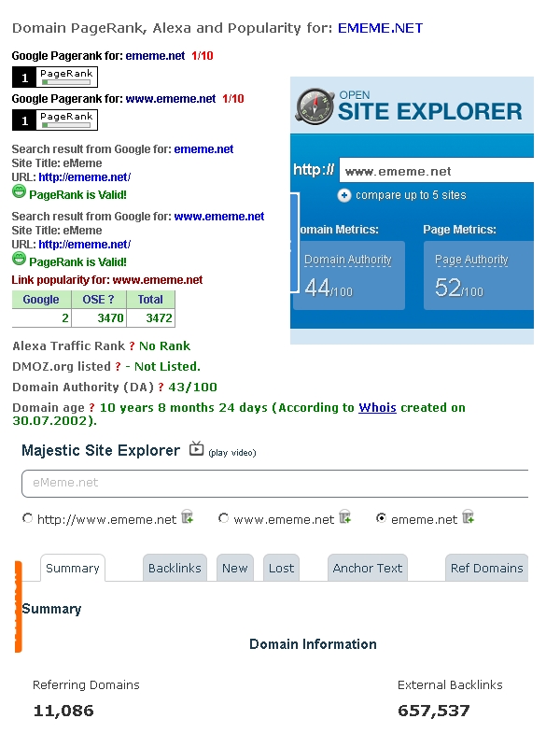Click the 43/100 Domain Authority value

(x=192, y=388)
